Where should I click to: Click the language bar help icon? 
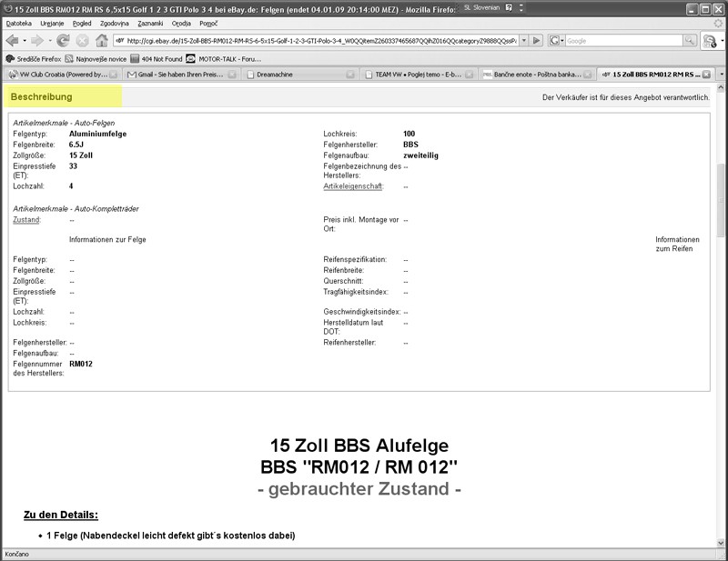tap(509, 8)
